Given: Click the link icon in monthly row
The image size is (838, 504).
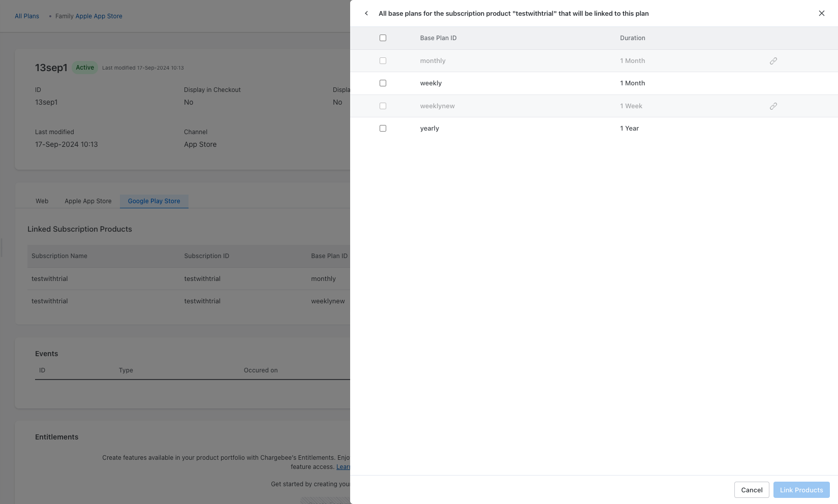Looking at the screenshot, I should click(773, 61).
